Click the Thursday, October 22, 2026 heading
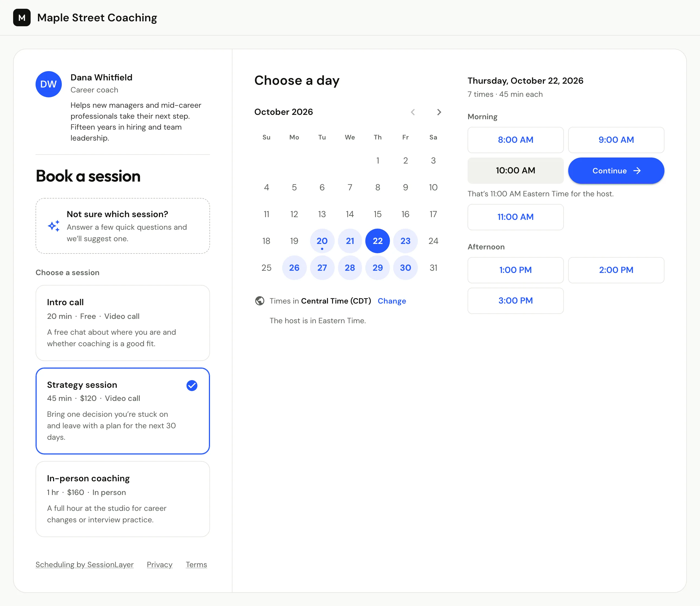This screenshot has width=700, height=606. pyautogui.click(x=526, y=81)
